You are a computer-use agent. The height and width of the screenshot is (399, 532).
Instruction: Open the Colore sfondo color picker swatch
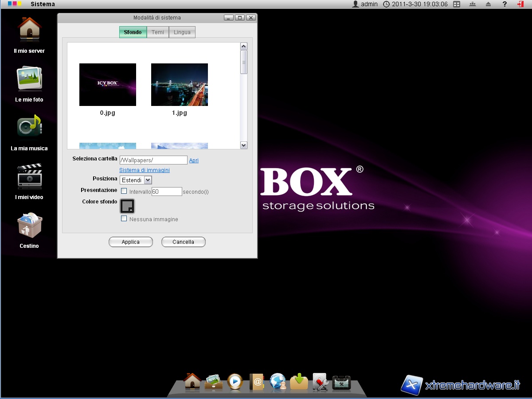click(127, 206)
